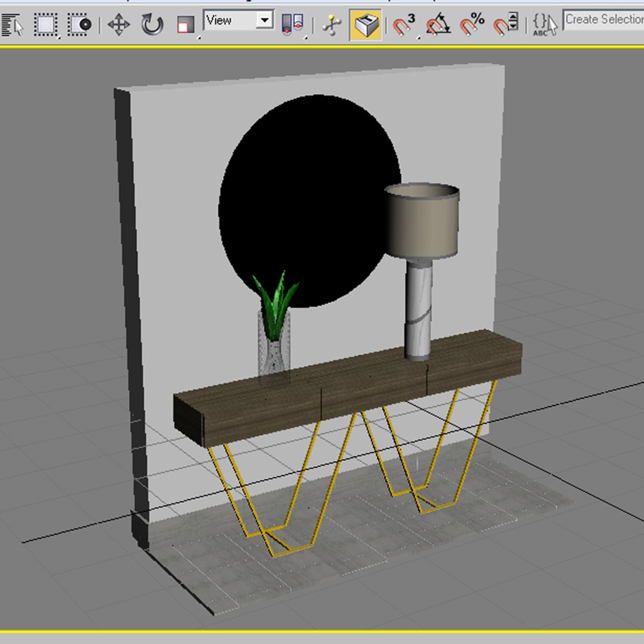Activate the Select and Rotate tool

point(152,24)
